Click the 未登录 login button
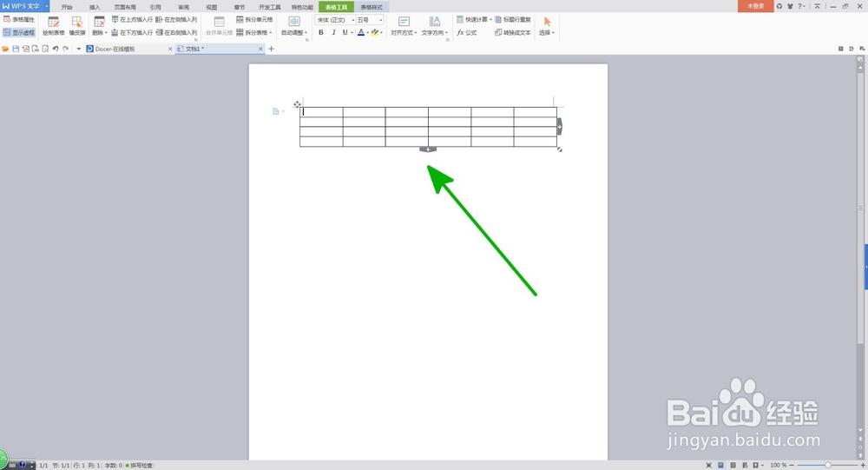The image size is (868, 470). pos(756,6)
